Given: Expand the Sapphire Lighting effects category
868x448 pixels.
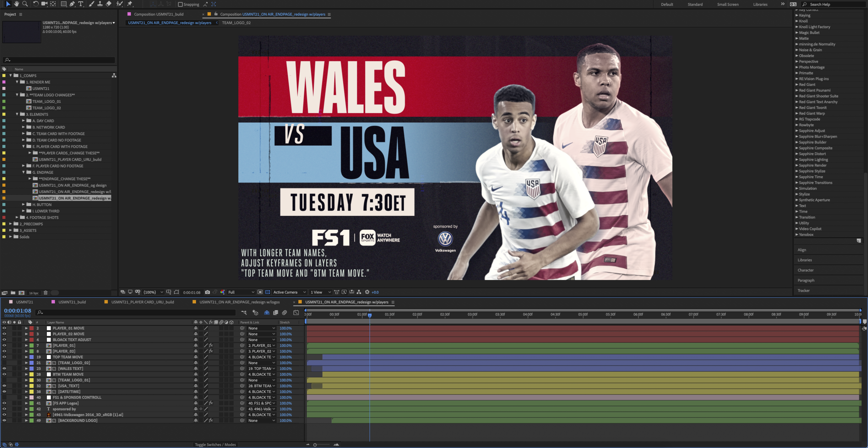Looking at the screenshot, I should point(797,160).
